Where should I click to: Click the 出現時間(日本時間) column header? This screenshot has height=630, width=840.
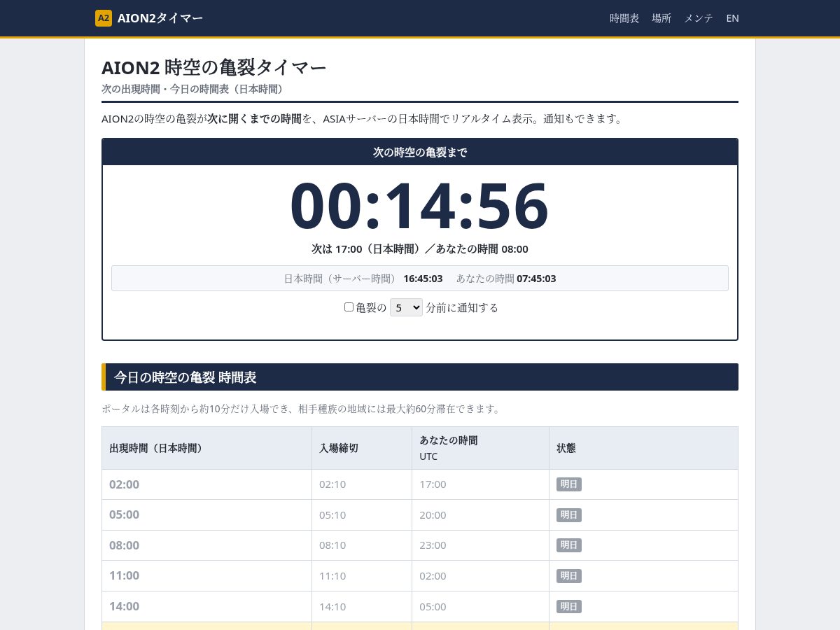coord(206,448)
